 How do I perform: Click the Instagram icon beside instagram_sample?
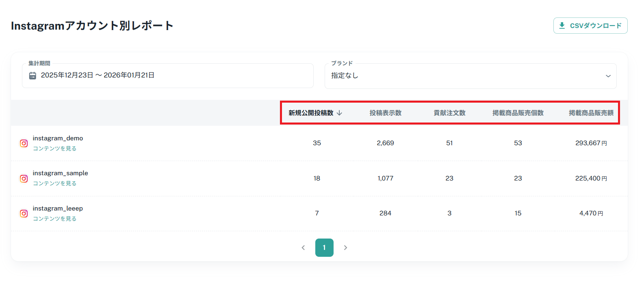tap(24, 178)
